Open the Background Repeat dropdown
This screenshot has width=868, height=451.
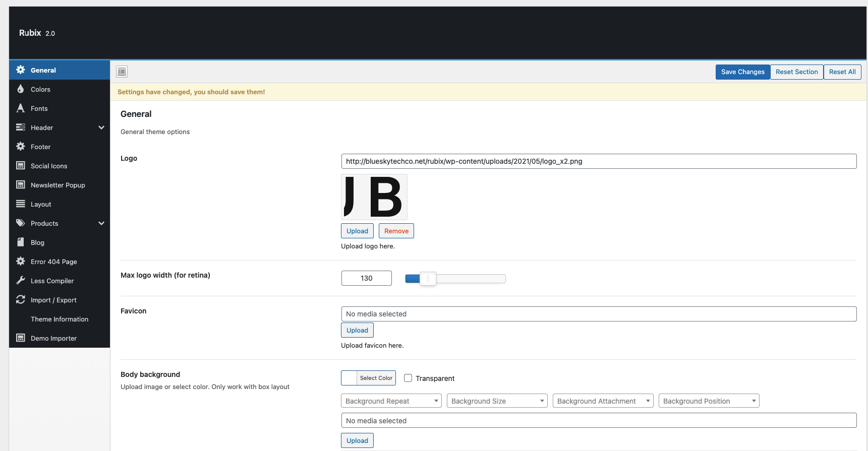coord(391,401)
